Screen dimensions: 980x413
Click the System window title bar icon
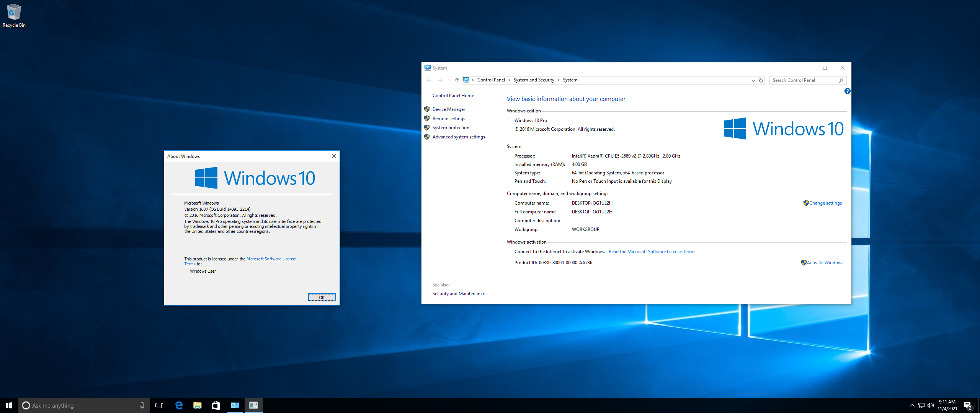pos(428,68)
